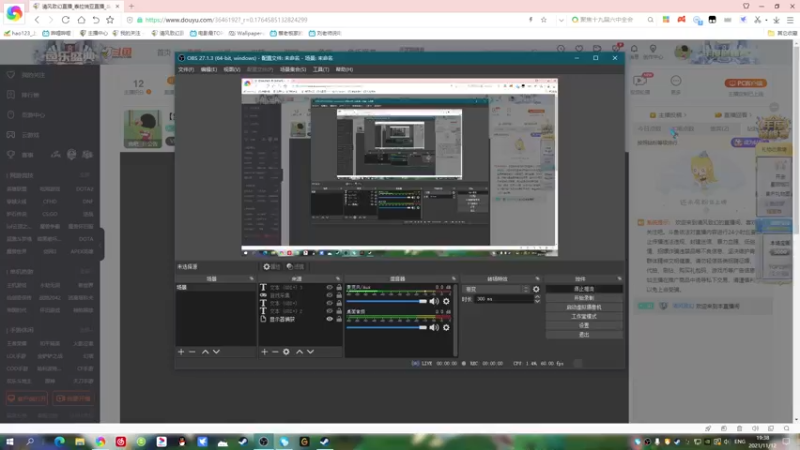The height and width of the screenshot is (450, 800).
Task: Add a new scene with the plus icon
Action: coord(181,352)
